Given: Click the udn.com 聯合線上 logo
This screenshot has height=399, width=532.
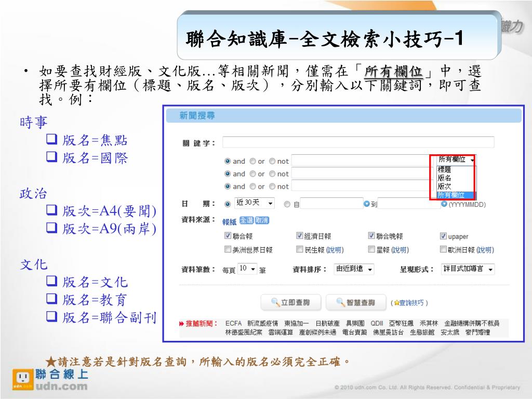Looking at the screenshot, I should point(50,380).
